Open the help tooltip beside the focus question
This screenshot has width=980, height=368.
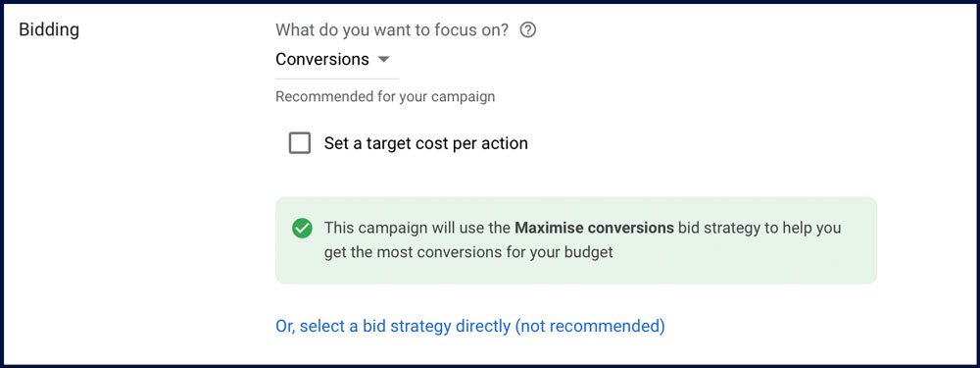tap(528, 29)
